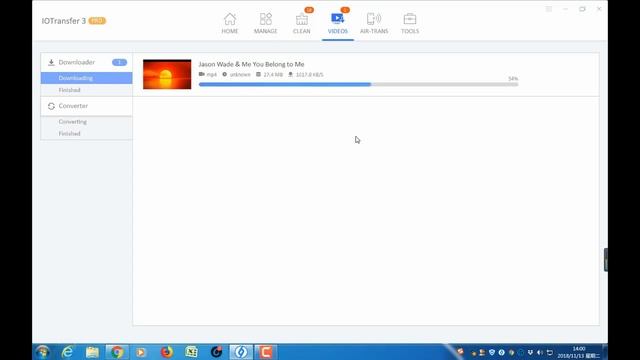Select the Converter section header

tap(87, 106)
